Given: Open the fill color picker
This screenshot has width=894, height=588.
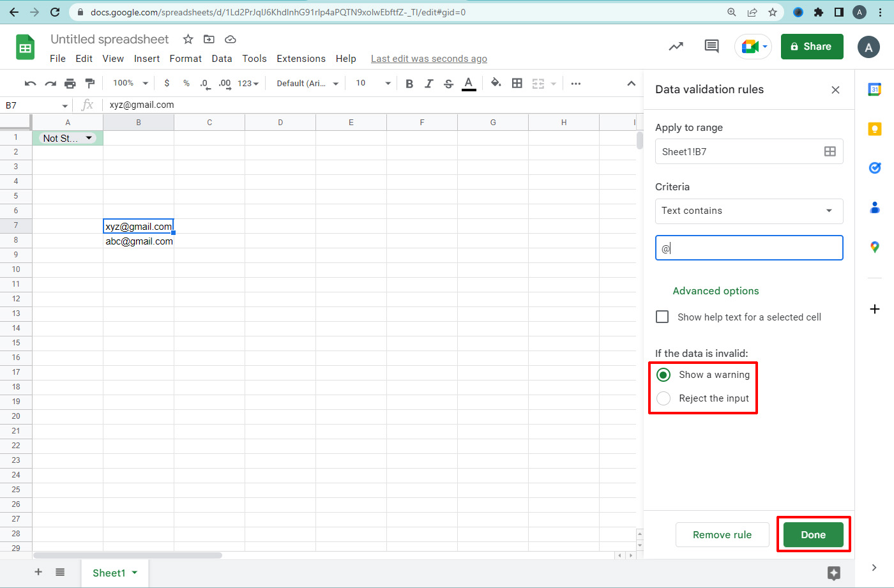Looking at the screenshot, I should pyautogui.click(x=496, y=84).
